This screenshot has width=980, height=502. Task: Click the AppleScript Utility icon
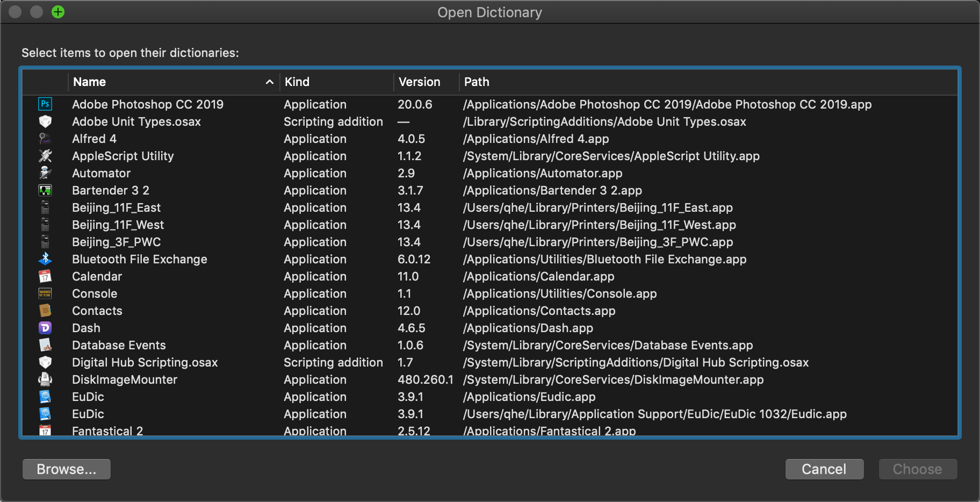[45, 156]
